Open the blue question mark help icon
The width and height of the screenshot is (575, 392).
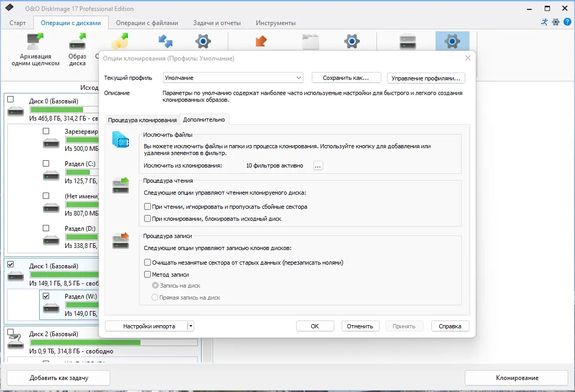pyautogui.click(x=567, y=21)
